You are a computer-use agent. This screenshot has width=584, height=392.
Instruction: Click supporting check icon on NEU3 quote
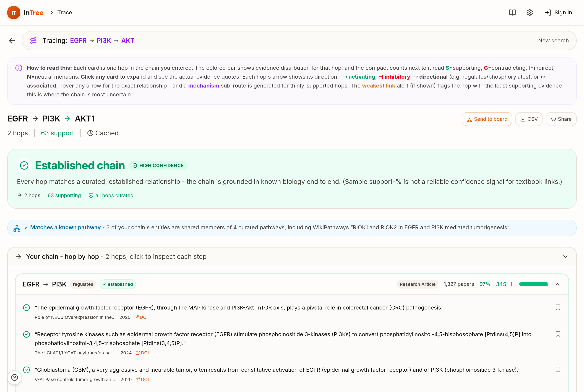click(x=26, y=307)
